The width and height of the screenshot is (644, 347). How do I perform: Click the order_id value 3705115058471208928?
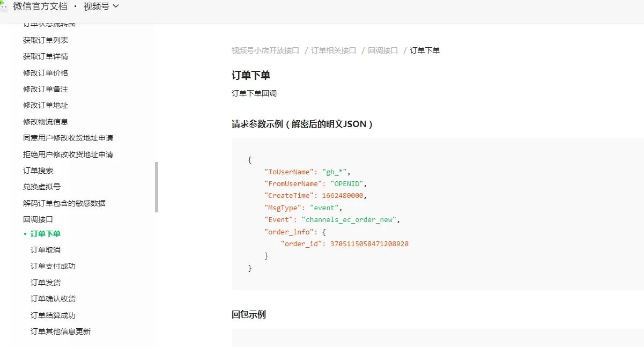(369, 244)
